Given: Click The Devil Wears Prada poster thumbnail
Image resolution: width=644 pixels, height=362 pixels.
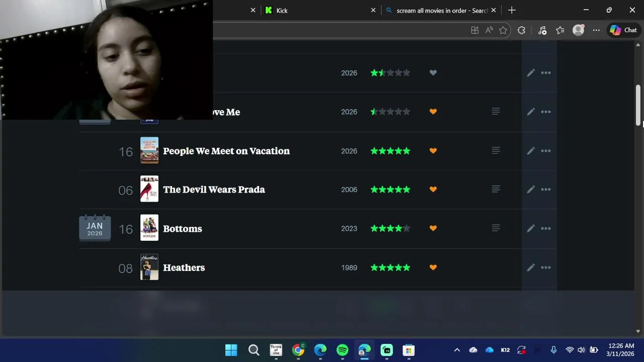Looking at the screenshot, I should coord(149,189).
